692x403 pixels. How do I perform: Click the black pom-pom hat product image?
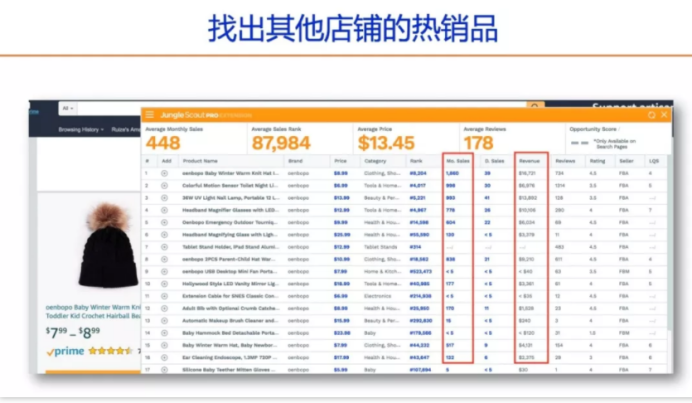[108, 245]
